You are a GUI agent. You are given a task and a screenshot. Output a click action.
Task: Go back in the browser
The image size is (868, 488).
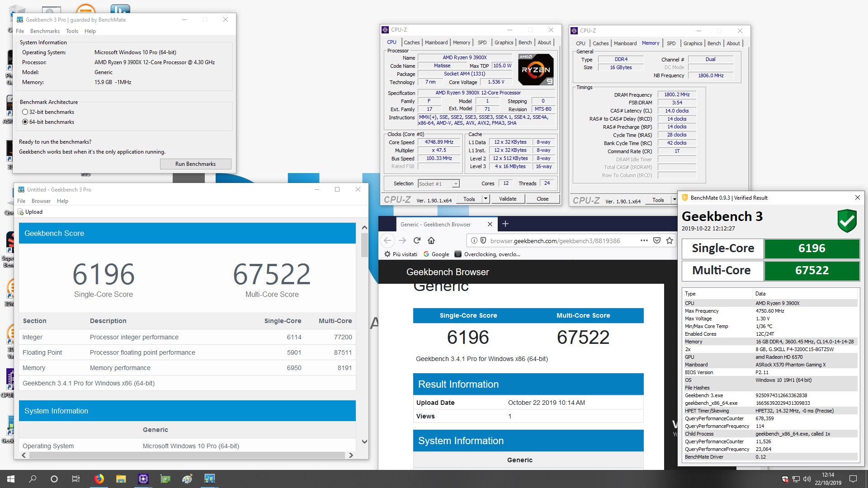click(x=387, y=240)
